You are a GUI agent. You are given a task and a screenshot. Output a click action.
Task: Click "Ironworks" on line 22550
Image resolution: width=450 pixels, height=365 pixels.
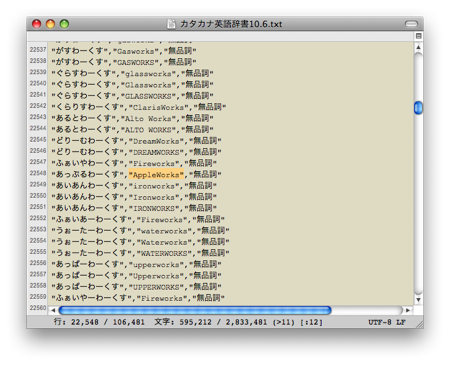tap(154, 198)
